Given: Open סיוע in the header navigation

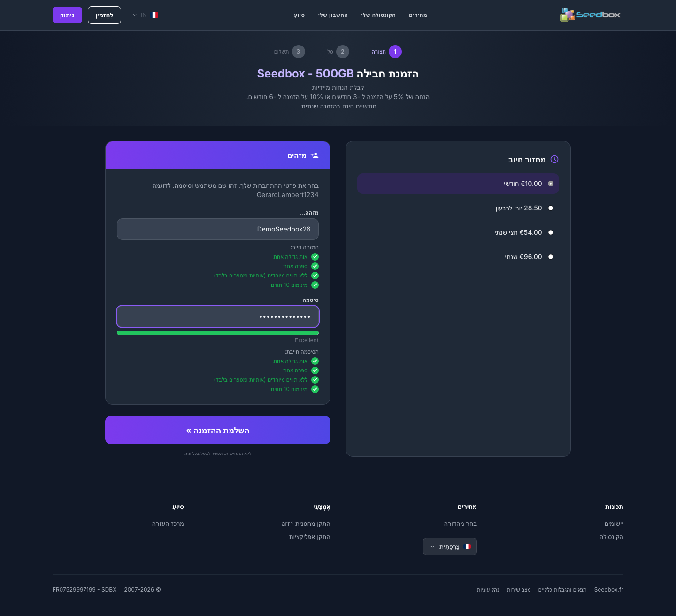Looking at the screenshot, I should [300, 15].
